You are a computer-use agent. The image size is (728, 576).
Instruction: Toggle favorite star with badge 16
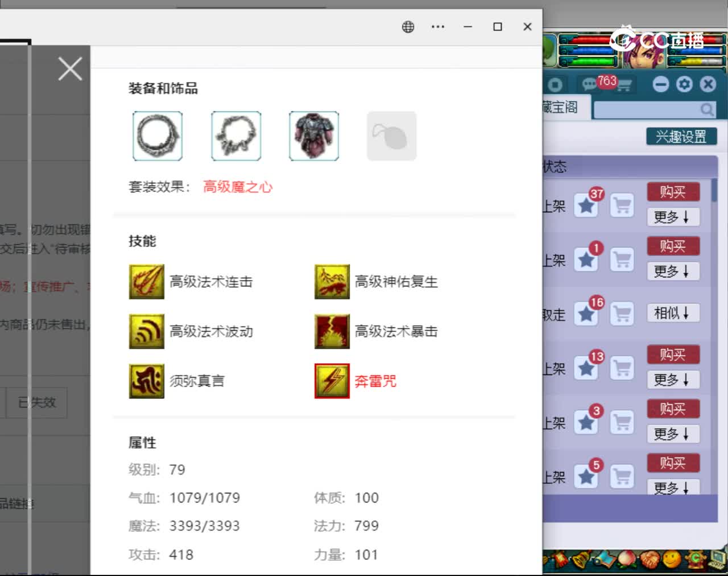(586, 314)
